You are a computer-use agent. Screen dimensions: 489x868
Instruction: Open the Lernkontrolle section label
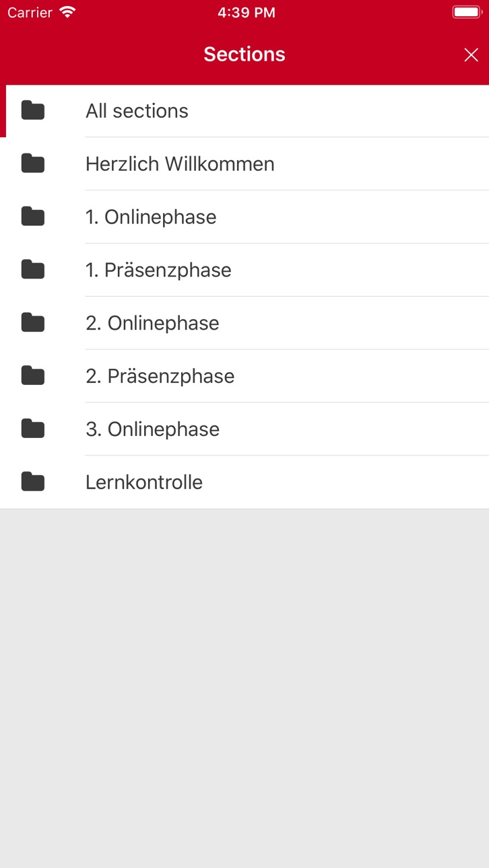coord(144,482)
